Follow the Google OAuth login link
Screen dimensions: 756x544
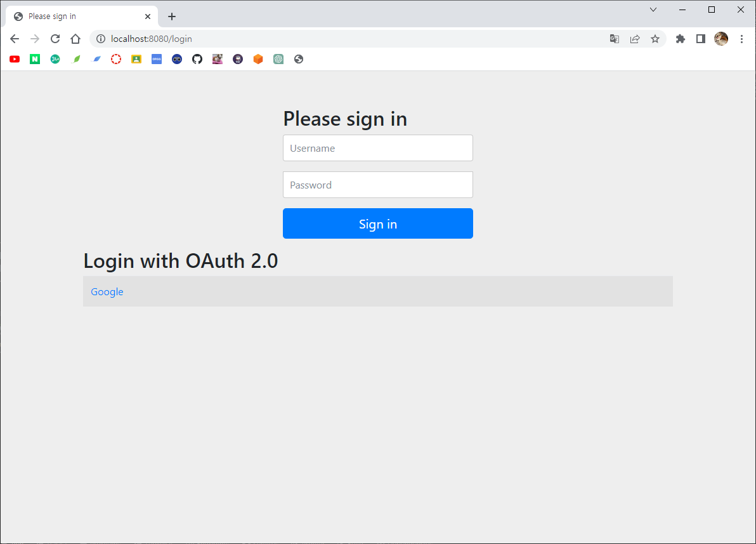107,291
